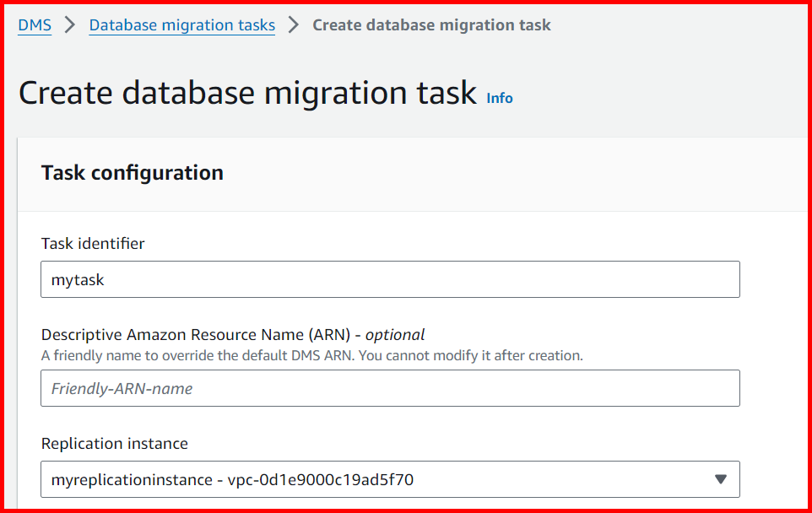Click the Info link beside the page title
Image resolution: width=812 pixels, height=513 pixels.
pyautogui.click(x=499, y=98)
